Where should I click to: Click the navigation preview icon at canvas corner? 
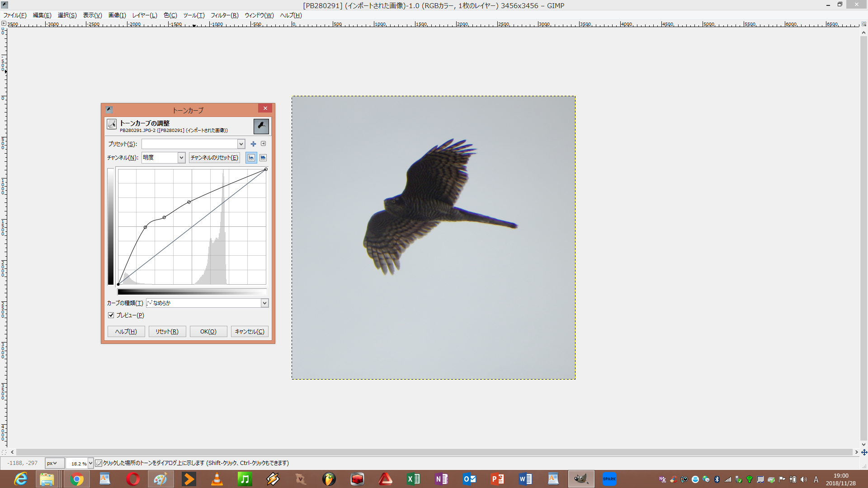pyautogui.click(x=864, y=452)
